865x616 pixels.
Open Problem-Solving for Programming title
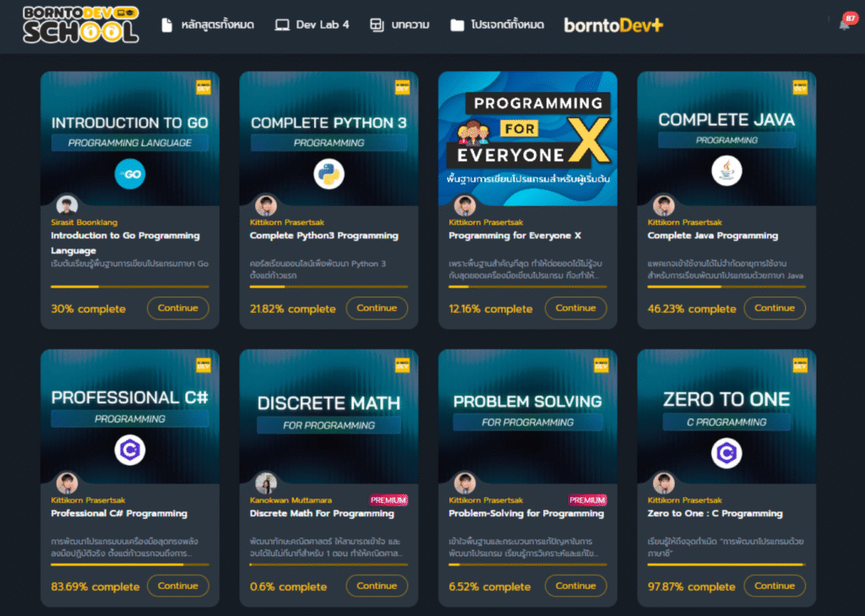coord(526,514)
